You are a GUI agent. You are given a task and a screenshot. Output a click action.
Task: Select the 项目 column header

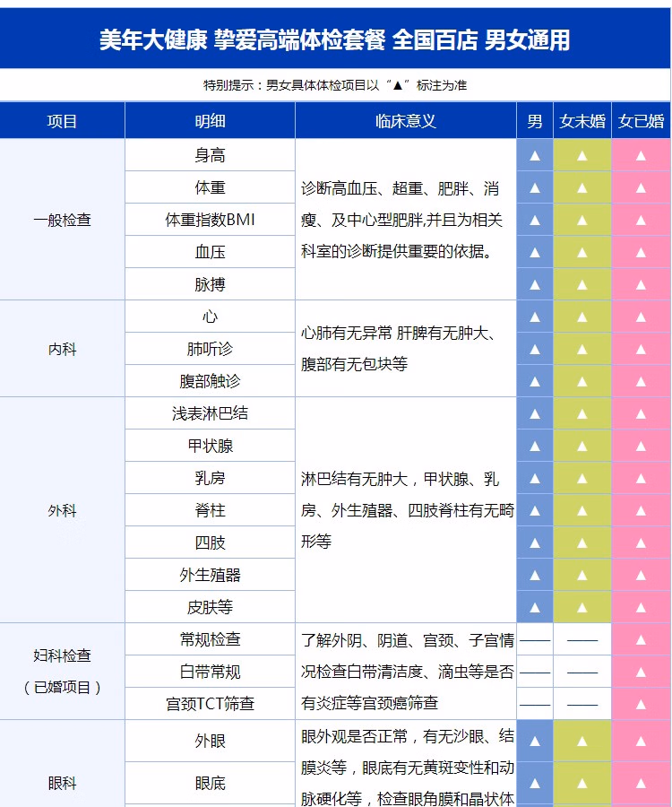(62, 121)
